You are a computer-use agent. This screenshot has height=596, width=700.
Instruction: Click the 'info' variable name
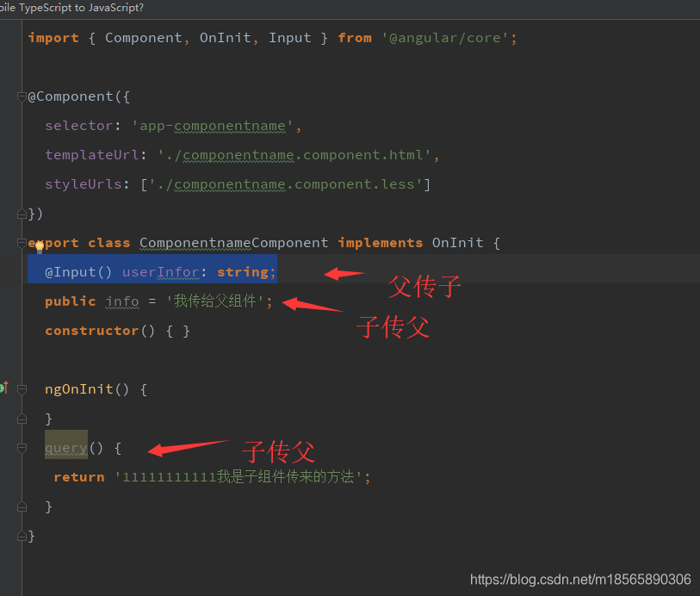pyautogui.click(x=122, y=301)
